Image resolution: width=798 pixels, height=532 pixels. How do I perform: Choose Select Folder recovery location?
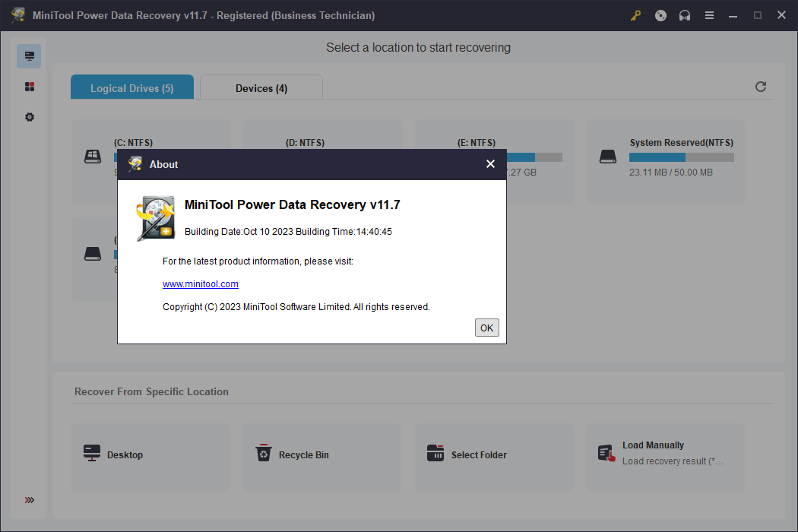tap(494, 458)
